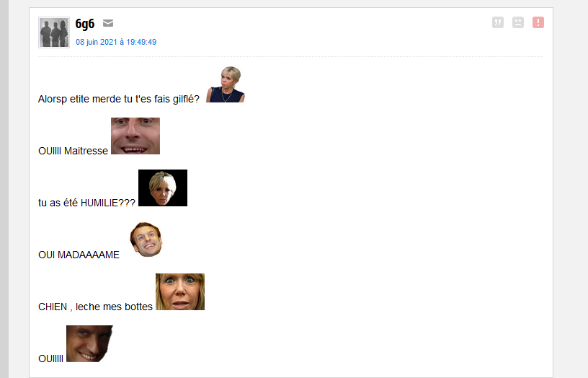
Task: Click the quote message icon
Action: pos(498,22)
